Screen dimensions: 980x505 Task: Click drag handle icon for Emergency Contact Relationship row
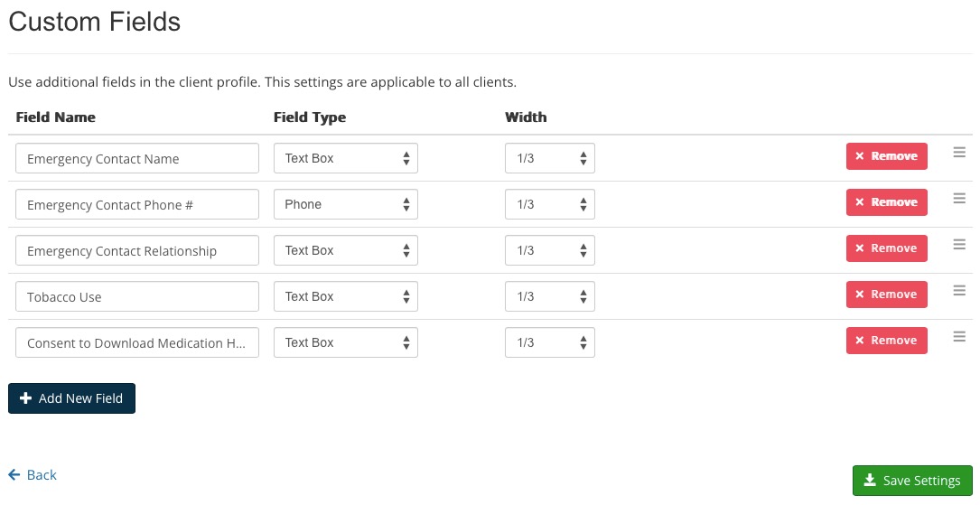[958, 245]
